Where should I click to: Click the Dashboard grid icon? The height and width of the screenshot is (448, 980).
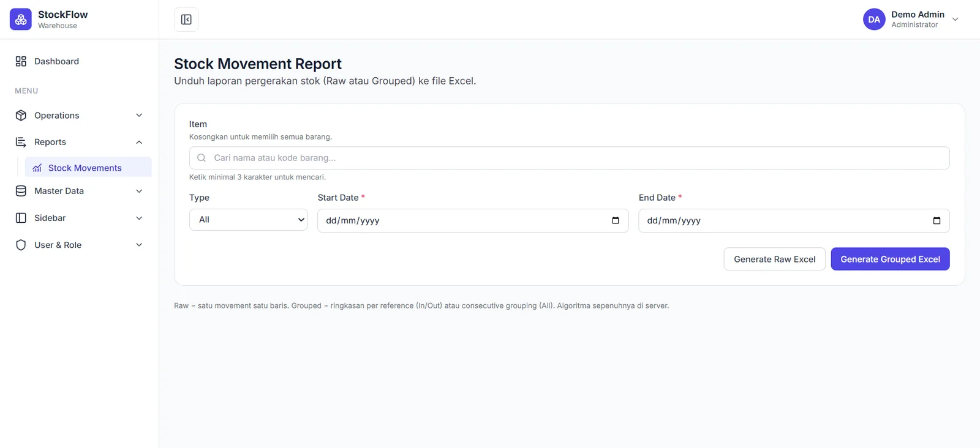(21, 61)
